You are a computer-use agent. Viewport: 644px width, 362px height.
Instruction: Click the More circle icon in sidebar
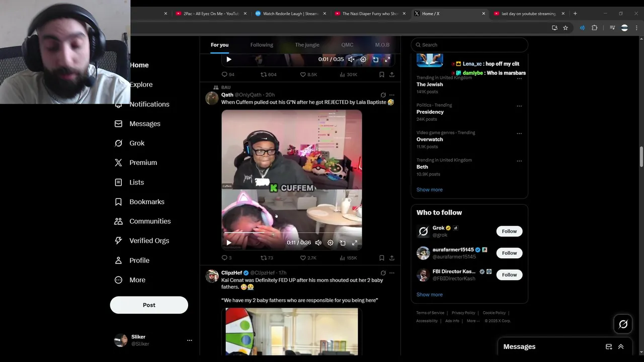(x=118, y=280)
